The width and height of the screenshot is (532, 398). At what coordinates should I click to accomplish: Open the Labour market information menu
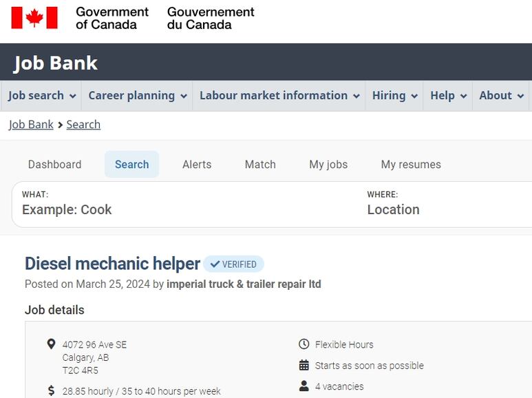(279, 96)
